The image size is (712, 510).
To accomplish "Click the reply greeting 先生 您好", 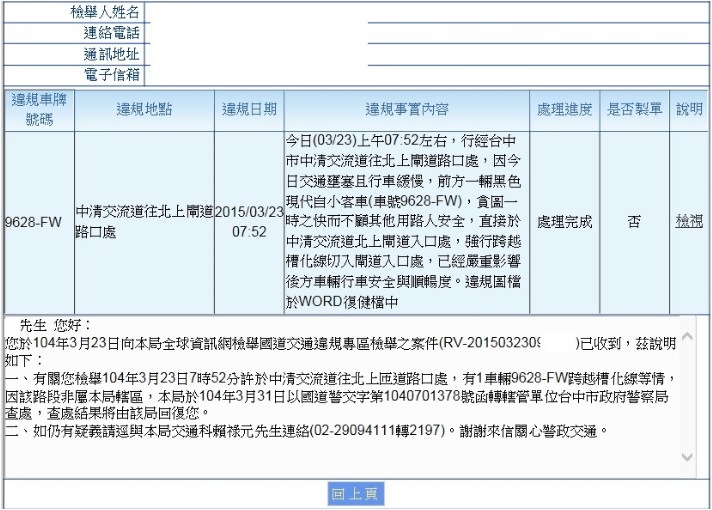I will [x=55, y=326].
